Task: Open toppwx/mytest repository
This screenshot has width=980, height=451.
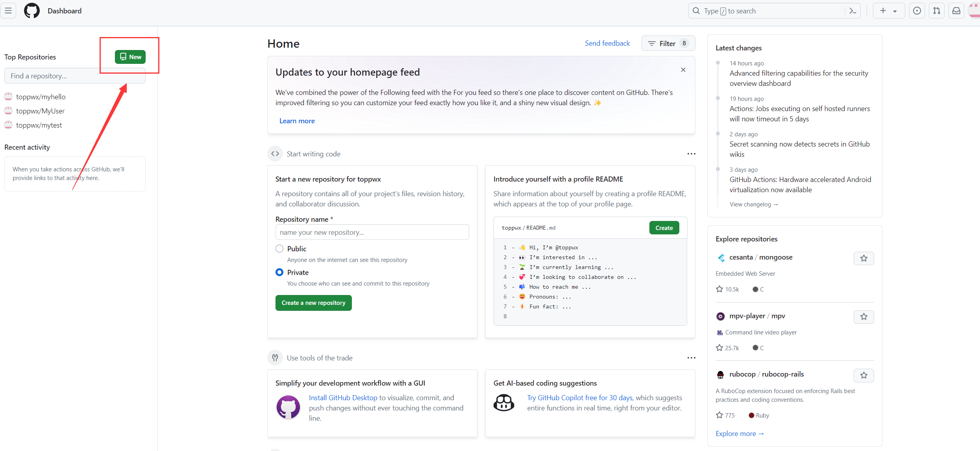Action: [x=39, y=125]
